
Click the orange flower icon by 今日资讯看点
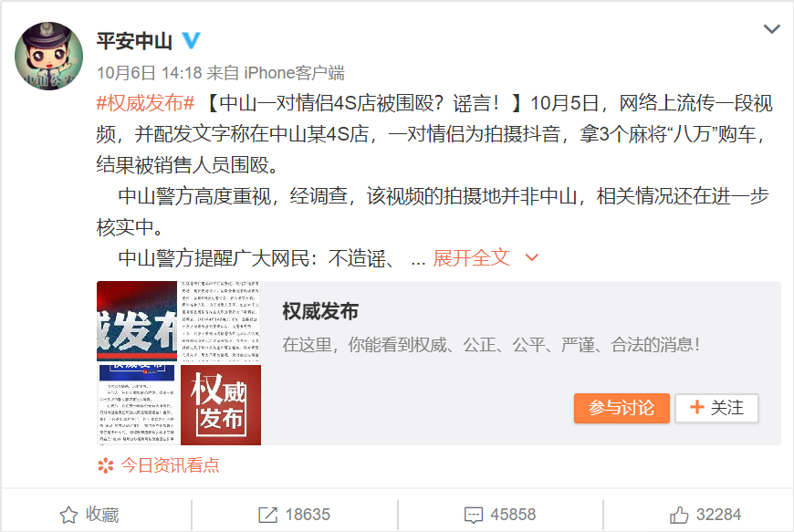(105, 465)
